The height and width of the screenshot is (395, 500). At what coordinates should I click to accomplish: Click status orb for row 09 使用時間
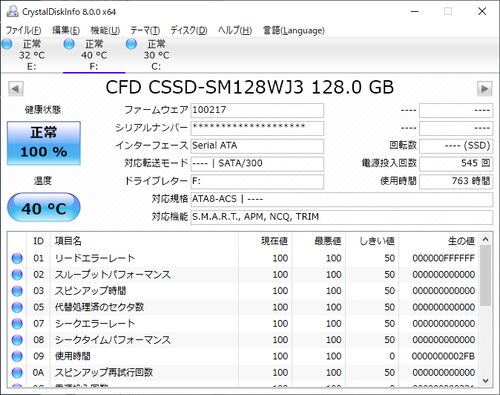[x=17, y=356]
